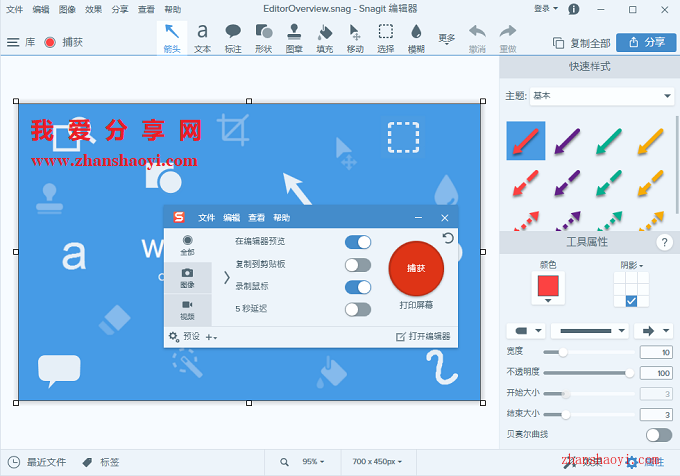Choose the dashed red arrow quick style
680x476 pixels.
pyautogui.click(x=526, y=183)
